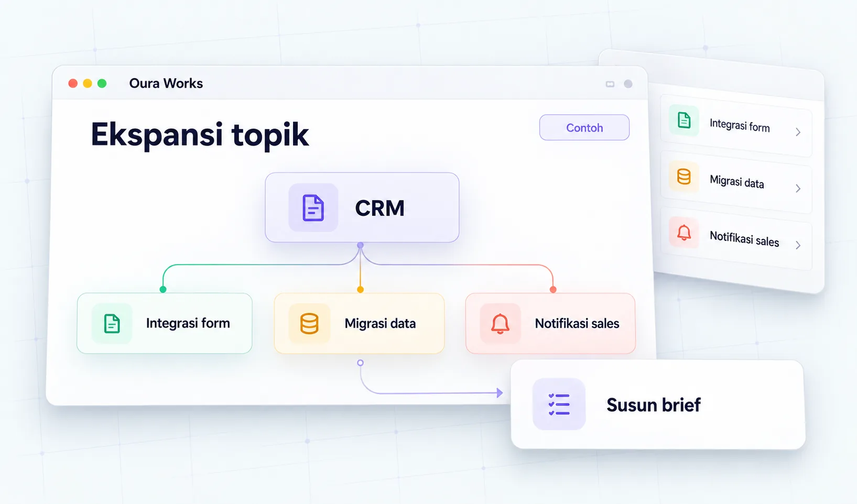Click the gray circle icon in title bar
857x504 pixels.
coord(628,84)
